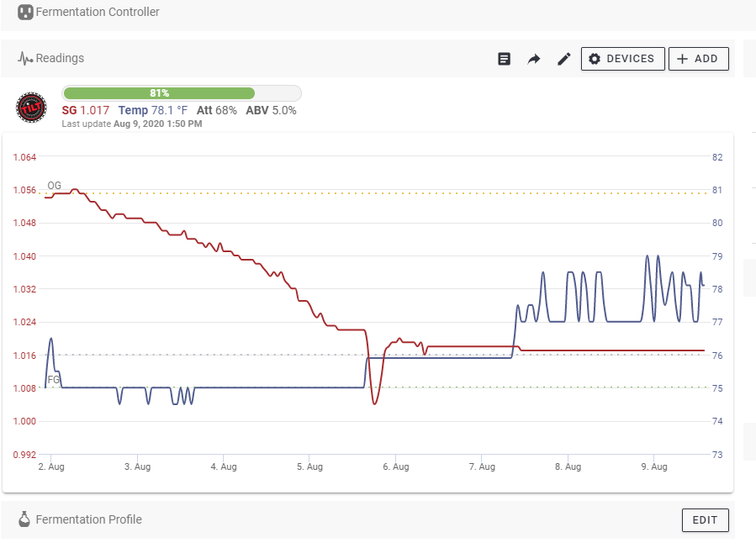Click the 9. Aug date axis label

(654, 466)
